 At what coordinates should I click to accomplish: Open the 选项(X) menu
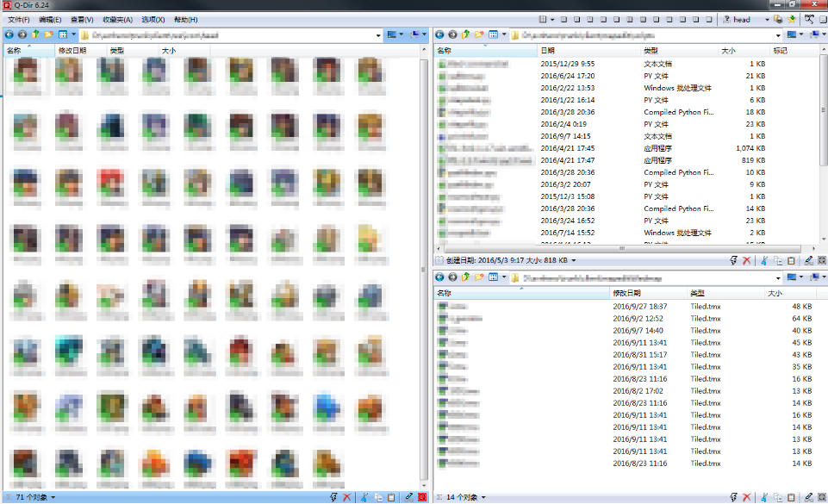pos(153,20)
